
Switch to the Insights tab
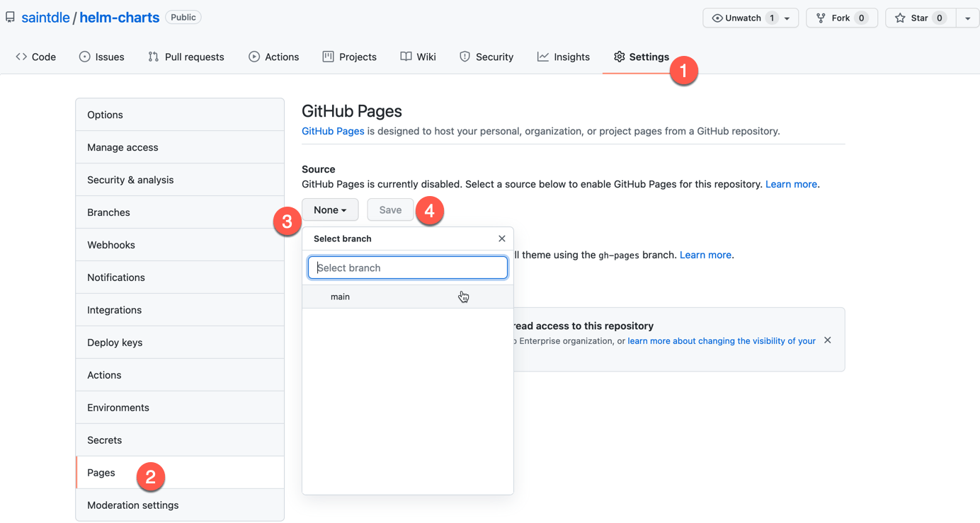[564, 57]
